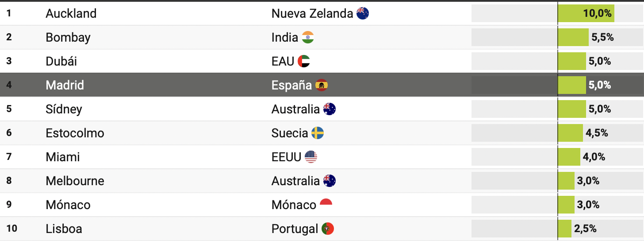Viewport: 644px width, 241px height.
Task: Click the Portugal flag icon
Action: pos(328,229)
